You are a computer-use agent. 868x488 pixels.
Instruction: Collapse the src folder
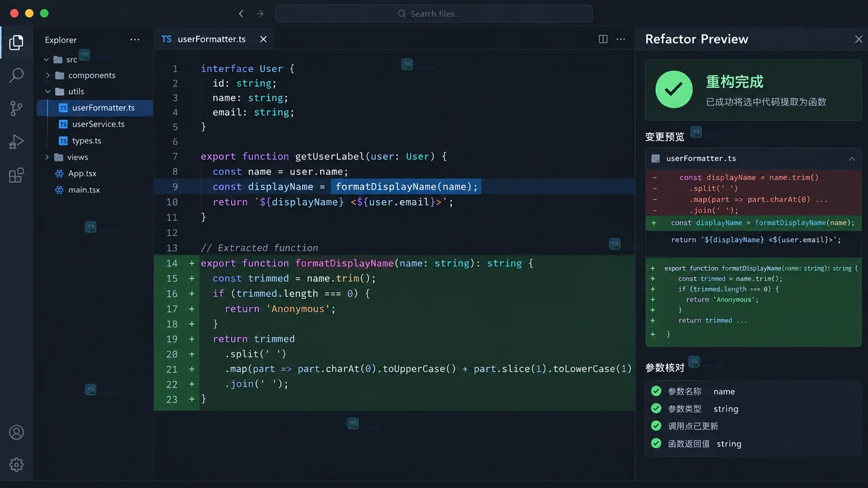click(47, 60)
